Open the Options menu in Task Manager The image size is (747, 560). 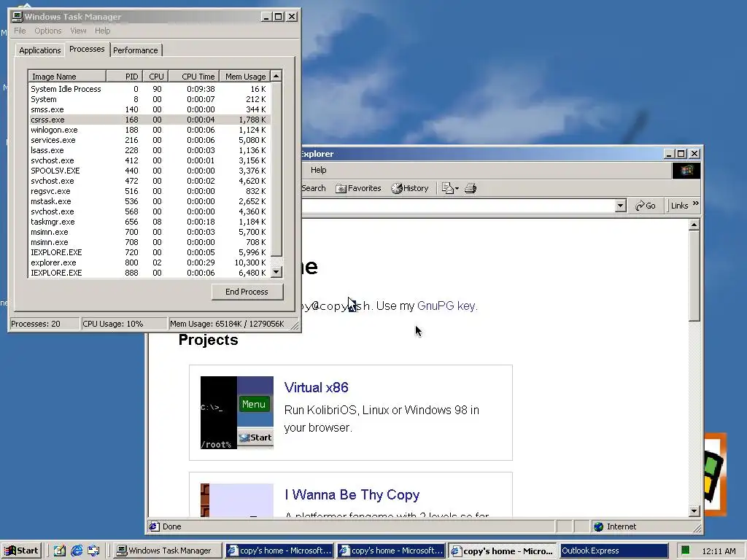(47, 31)
